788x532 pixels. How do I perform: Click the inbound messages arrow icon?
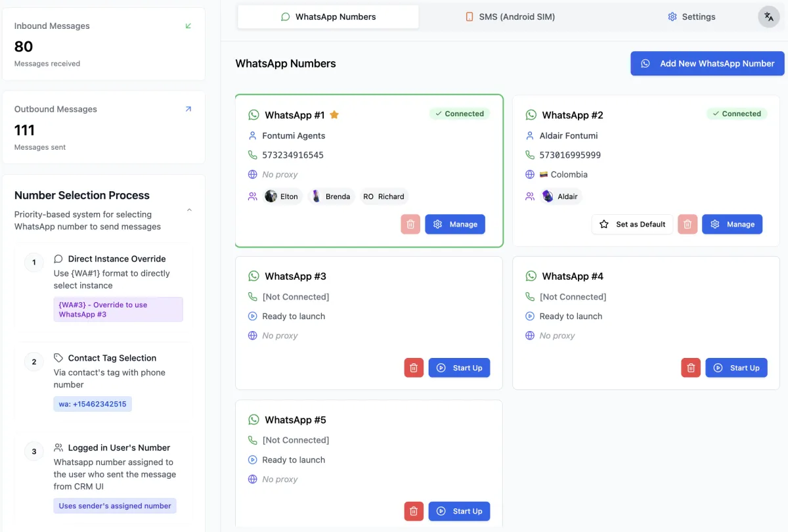[188, 26]
